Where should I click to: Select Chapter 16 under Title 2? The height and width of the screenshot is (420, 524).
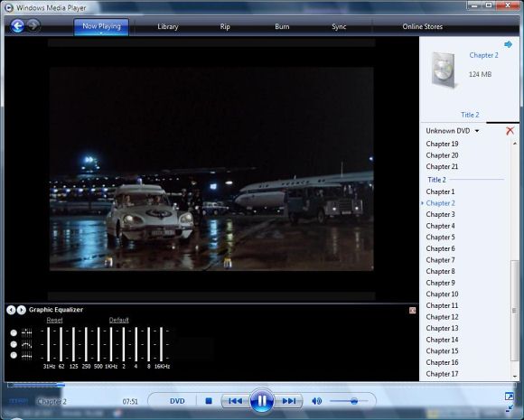(442, 362)
